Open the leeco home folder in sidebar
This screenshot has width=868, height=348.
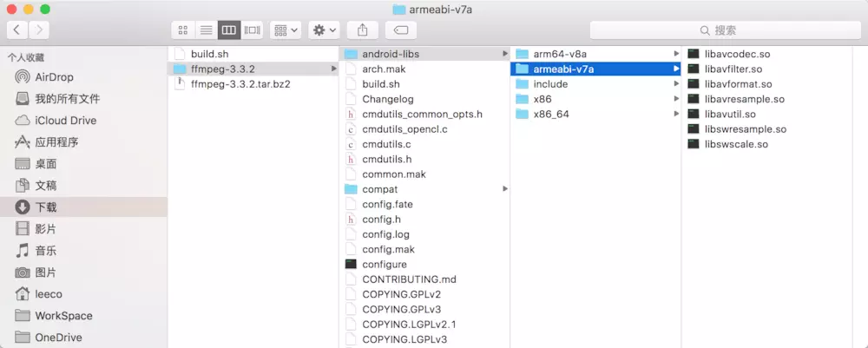83,294
